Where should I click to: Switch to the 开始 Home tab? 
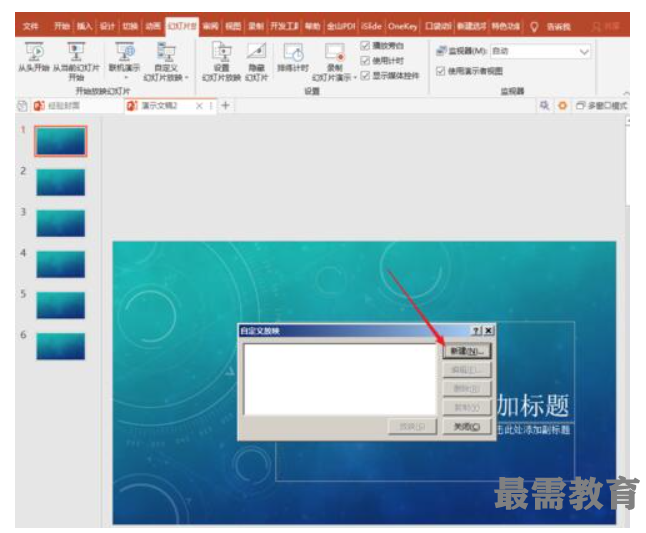click(x=62, y=26)
